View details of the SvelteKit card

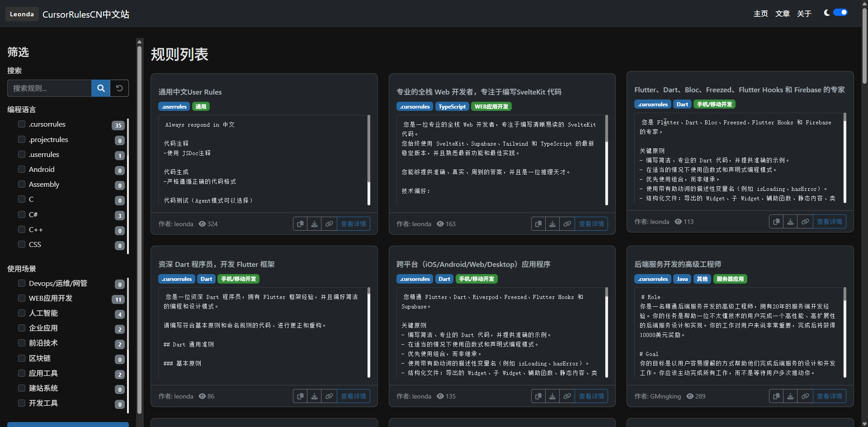591,224
